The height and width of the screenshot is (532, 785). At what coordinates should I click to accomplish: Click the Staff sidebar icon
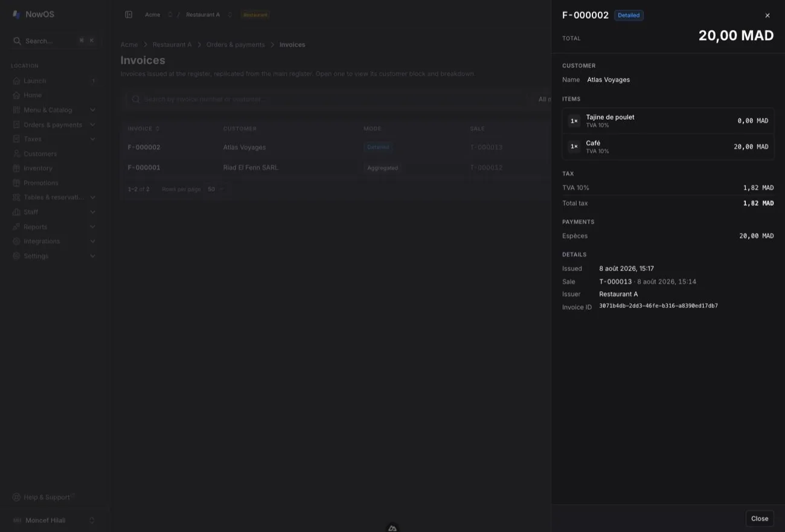point(16,212)
